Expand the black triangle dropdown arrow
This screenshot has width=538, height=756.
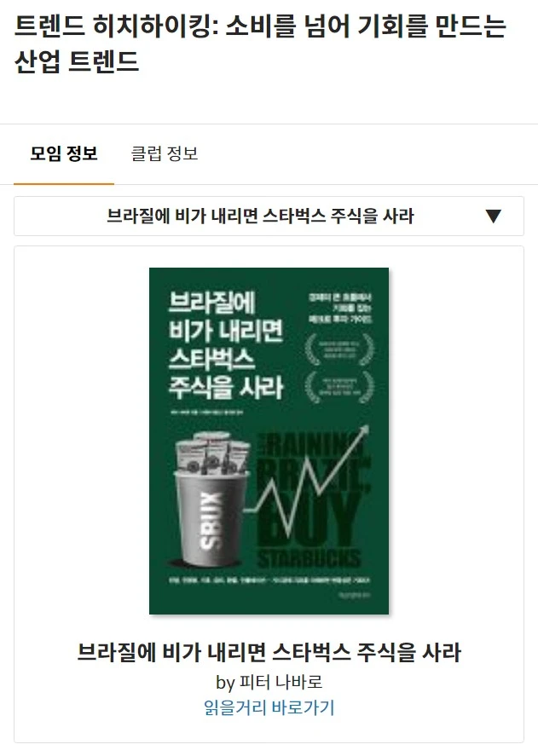pos(493,216)
